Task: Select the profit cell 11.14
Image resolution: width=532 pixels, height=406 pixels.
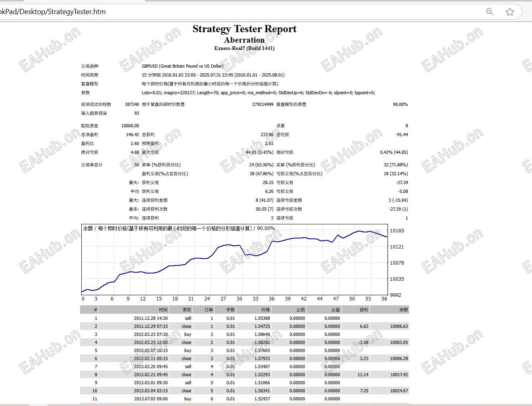Action: pyautogui.click(x=363, y=375)
